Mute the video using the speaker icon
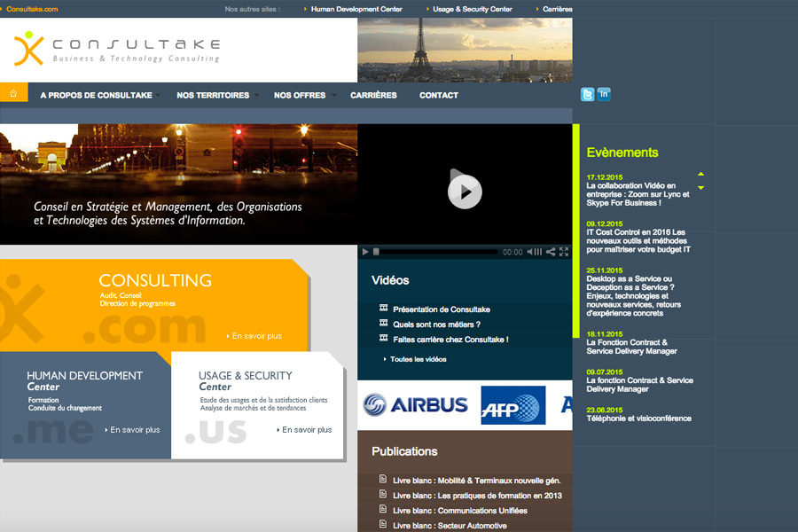Image resolution: width=798 pixels, height=532 pixels. click(530, 252)
